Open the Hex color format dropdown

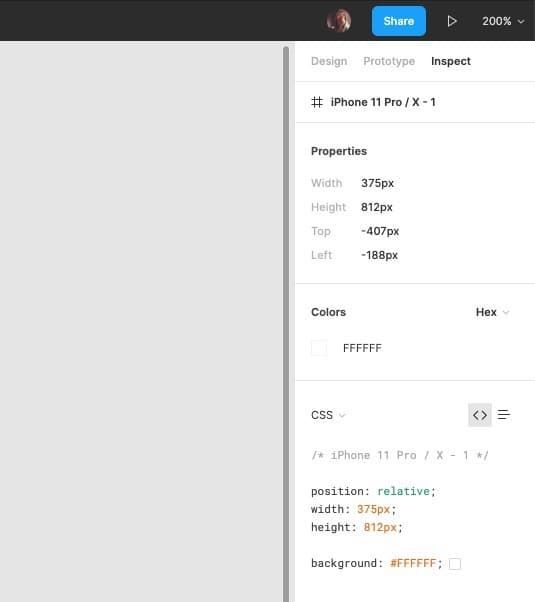coord(492,312)
